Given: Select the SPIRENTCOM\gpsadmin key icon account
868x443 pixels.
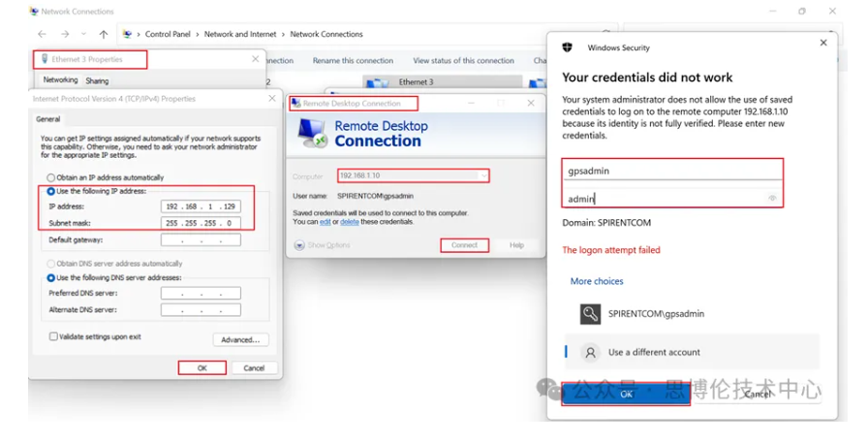Looking at the screenshot, I should coord(591,314).
